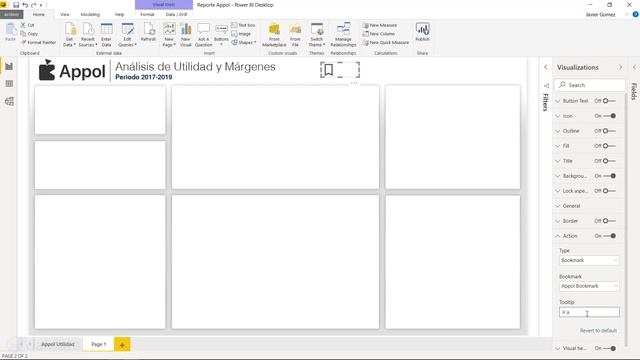Screen dimensions: 640x360
Task: Open the View ribbon tab
Action: [64, 14]
